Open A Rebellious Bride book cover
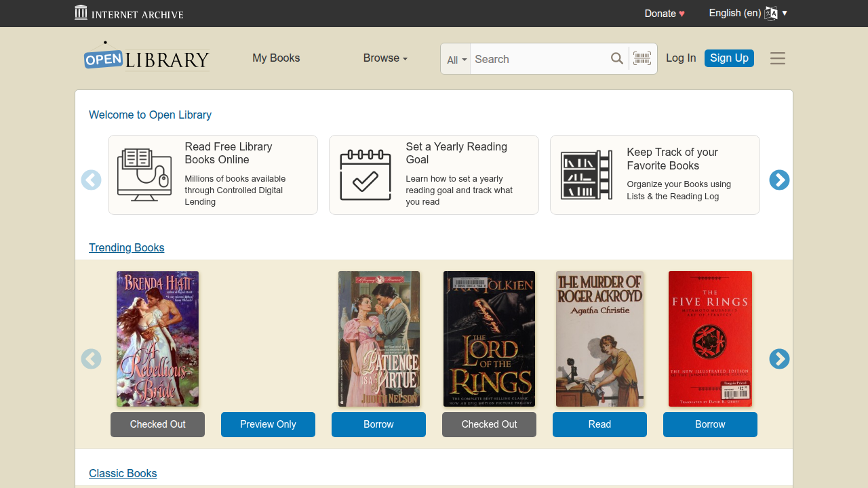Image resolution: width=868 pixels, height=488 pixels. (157, 339)
